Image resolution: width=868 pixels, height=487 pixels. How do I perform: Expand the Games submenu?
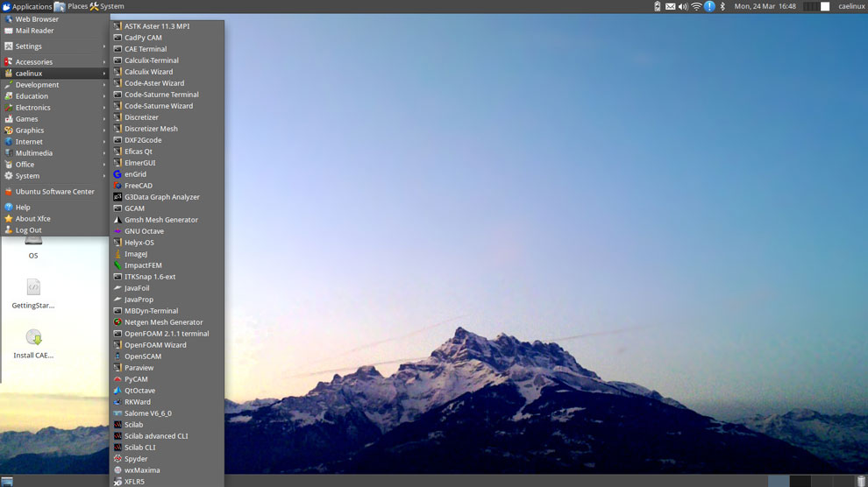pyautogui.click(x=54, y=119)
